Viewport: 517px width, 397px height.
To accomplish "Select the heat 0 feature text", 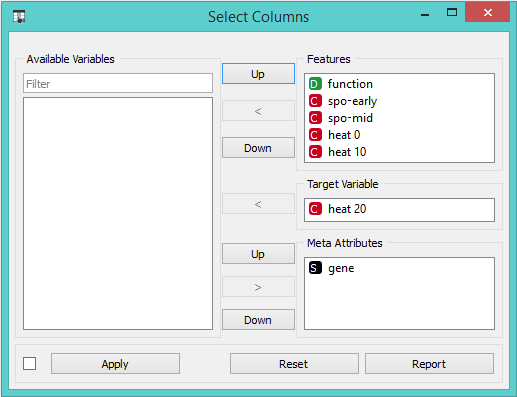I will pos(344,135).
